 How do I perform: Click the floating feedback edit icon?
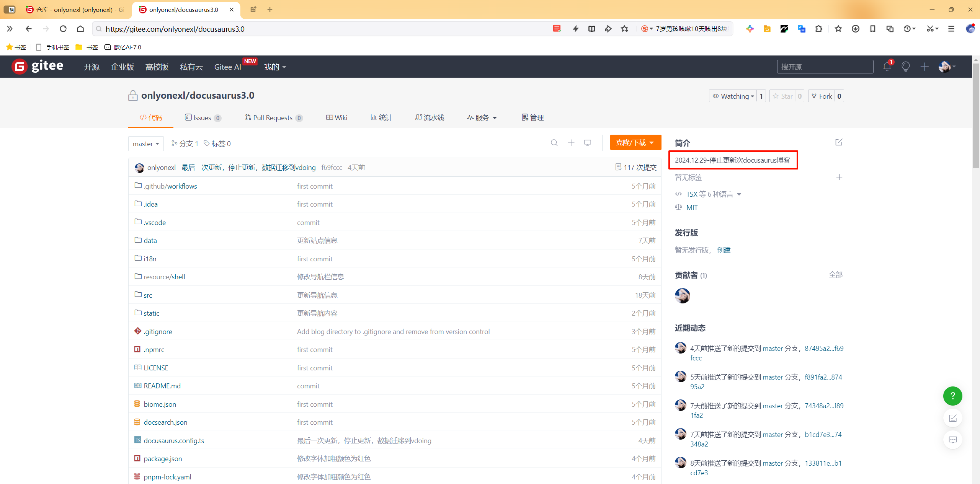pyautogui.click(x=953, y=418)
